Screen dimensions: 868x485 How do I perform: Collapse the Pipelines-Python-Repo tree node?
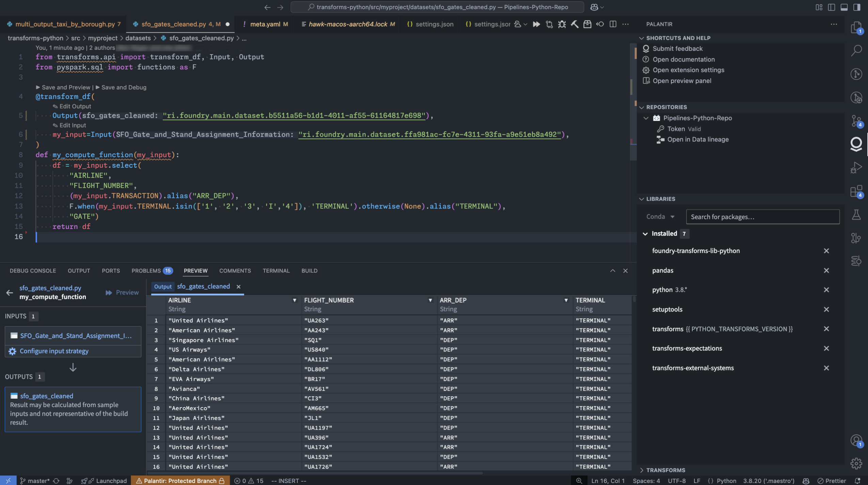(x=646, y=118)
